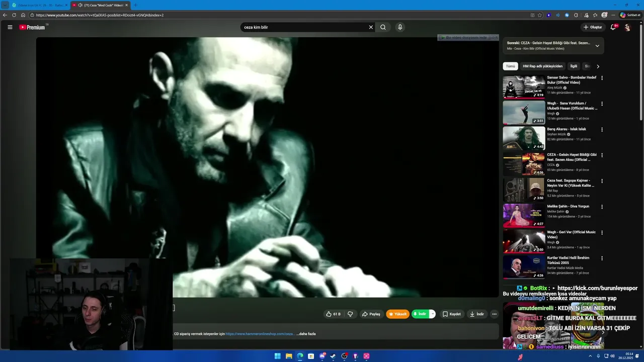Open Kurtlar Vadisi Halil İbrahim Türküsü video

[x=569, y=260]
